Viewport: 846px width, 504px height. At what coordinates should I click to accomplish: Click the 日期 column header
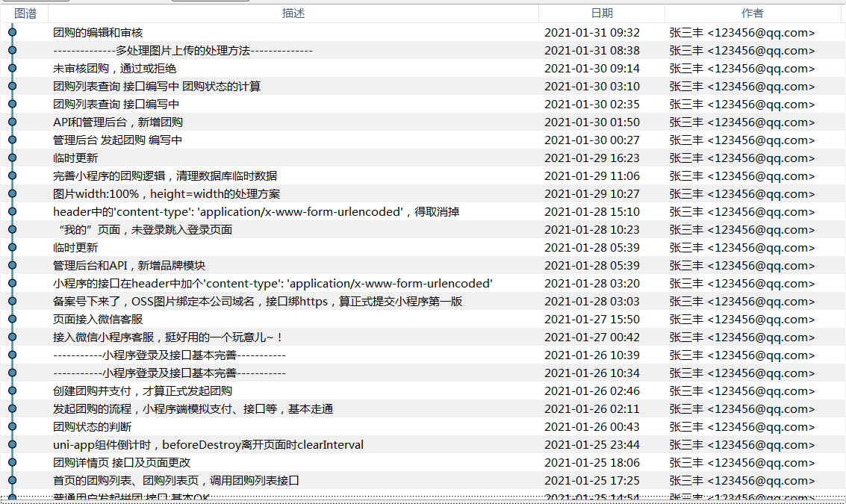(601, 13)
